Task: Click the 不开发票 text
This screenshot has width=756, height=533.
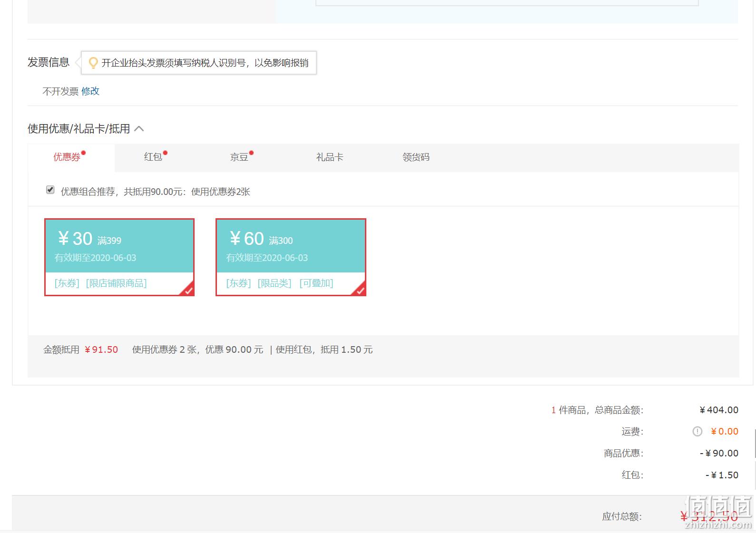Action: pyautogui.click(x=60, y=91)
